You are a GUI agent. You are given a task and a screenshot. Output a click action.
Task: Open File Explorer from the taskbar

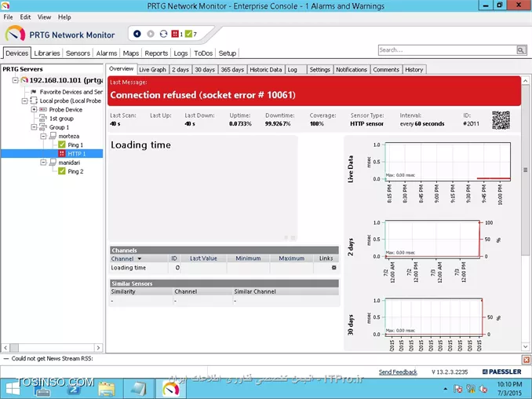coord(107,389)
